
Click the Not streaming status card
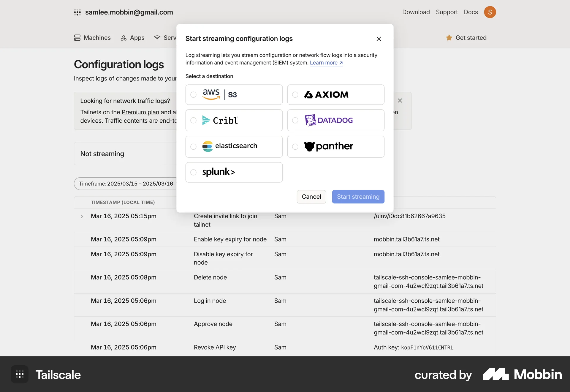[x=125, y=154]
